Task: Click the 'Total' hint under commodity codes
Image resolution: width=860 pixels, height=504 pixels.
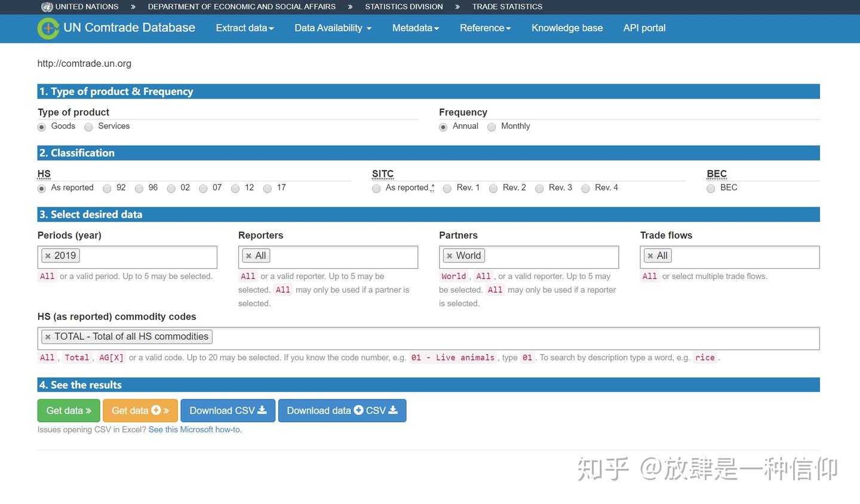Action: [x=77, y=358]
